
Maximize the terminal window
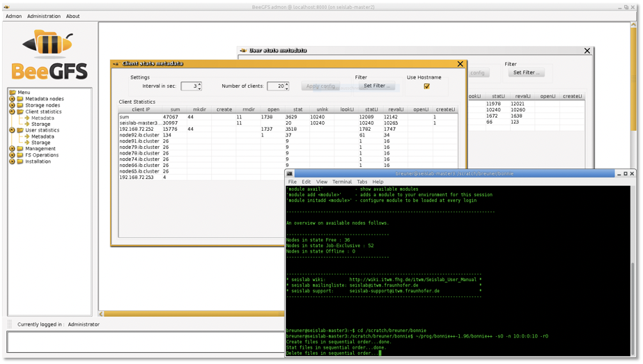(x=626, y=174)
